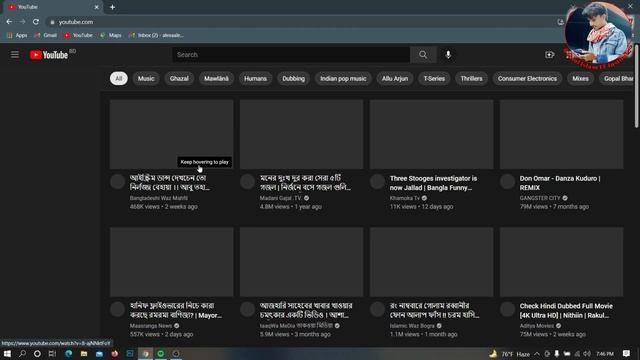Select the T-Series filter chip
Image resolution: width=640 pixels, height=360 pixels.
tap(434, 78)
